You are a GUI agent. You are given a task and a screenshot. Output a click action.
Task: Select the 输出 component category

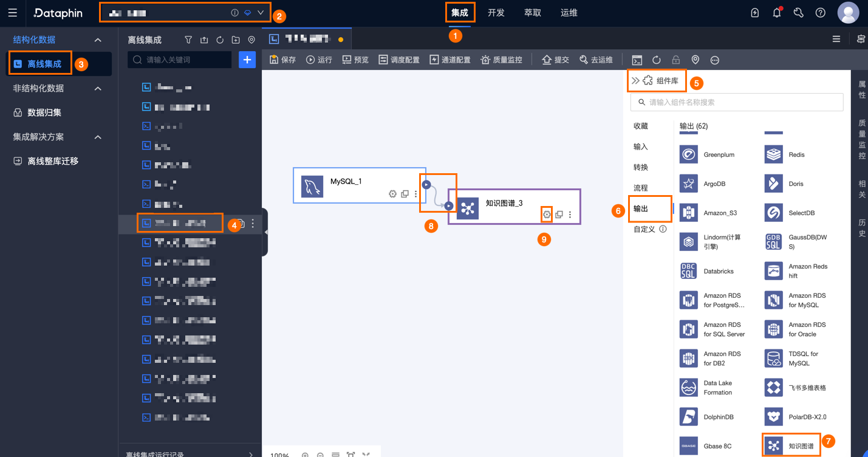tap(641, 208)
